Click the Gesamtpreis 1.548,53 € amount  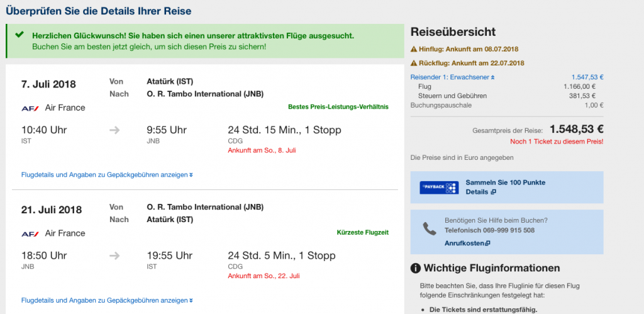coord(576,130)
